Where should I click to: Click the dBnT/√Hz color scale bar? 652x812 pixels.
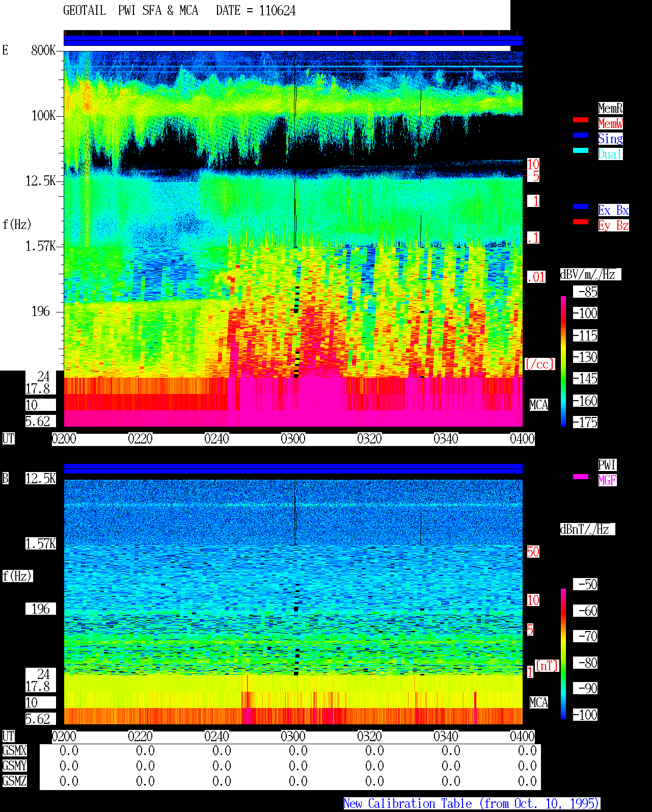(563, 654)
